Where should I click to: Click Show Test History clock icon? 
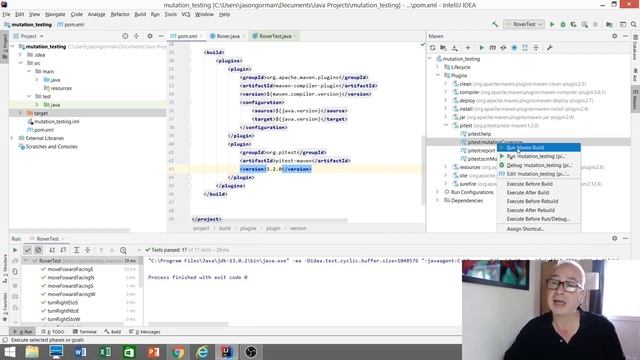click(123, 250)
